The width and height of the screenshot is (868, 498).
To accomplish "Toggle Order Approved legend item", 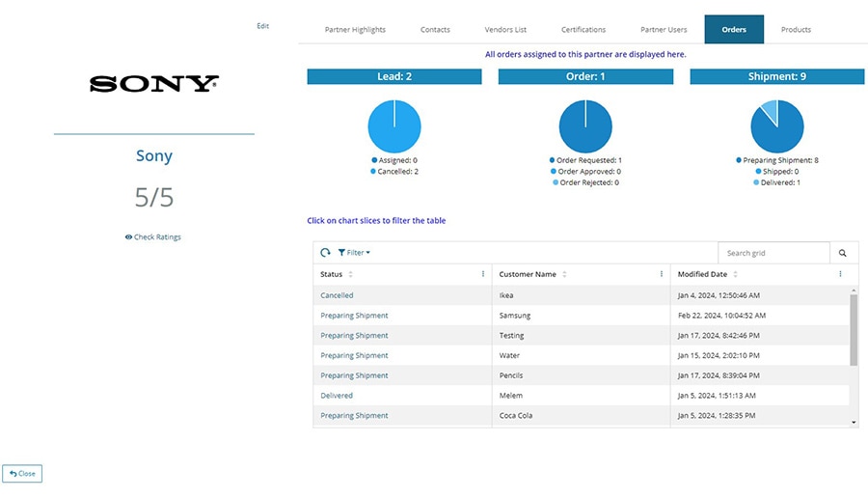I will click(585, 171).
